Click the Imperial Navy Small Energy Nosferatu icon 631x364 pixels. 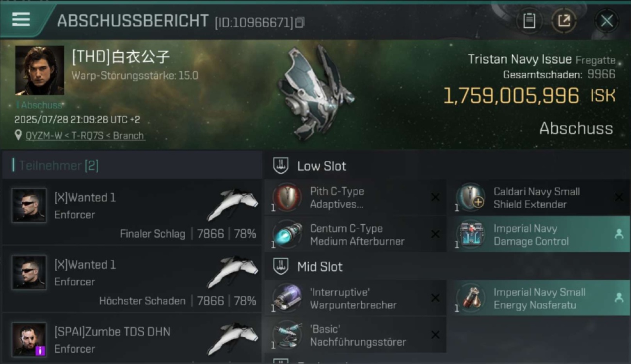coord(470,298)
